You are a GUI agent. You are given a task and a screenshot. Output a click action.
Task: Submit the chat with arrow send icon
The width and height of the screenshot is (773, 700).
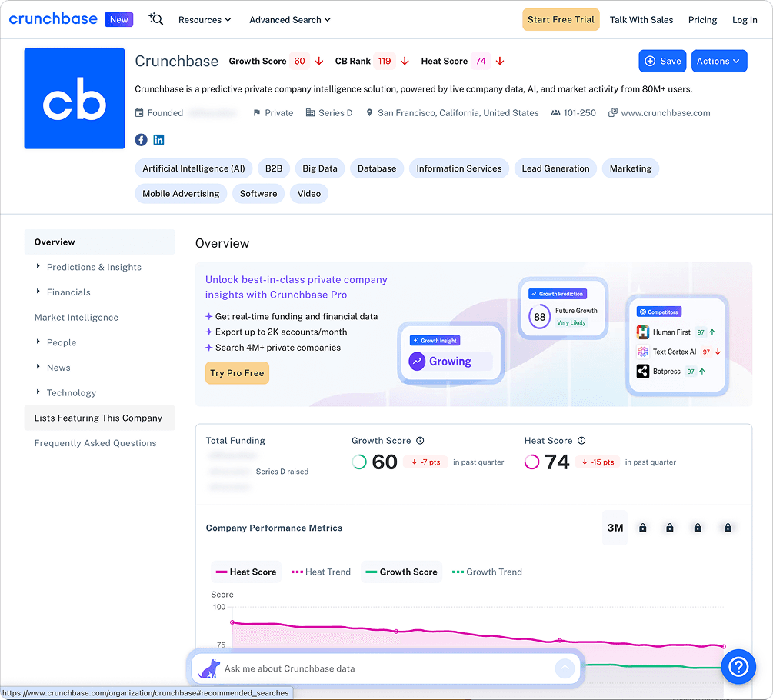(565, 668)
